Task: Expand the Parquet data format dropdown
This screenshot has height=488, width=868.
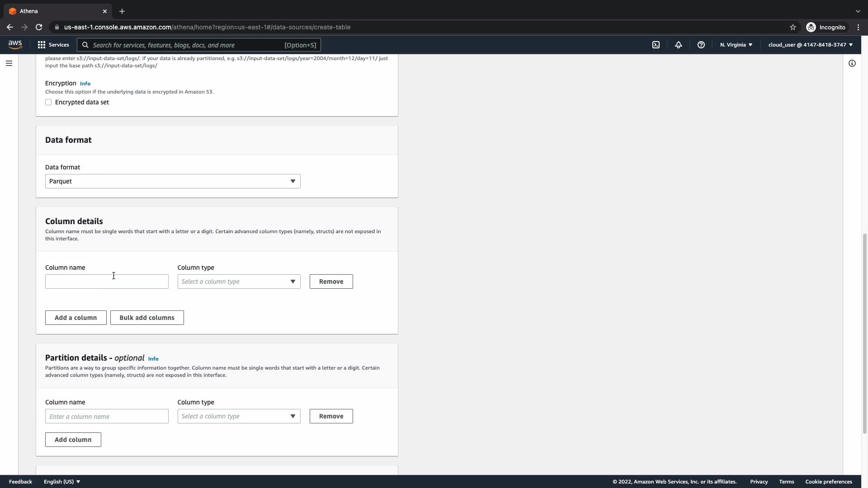Action: coord(173,181)
